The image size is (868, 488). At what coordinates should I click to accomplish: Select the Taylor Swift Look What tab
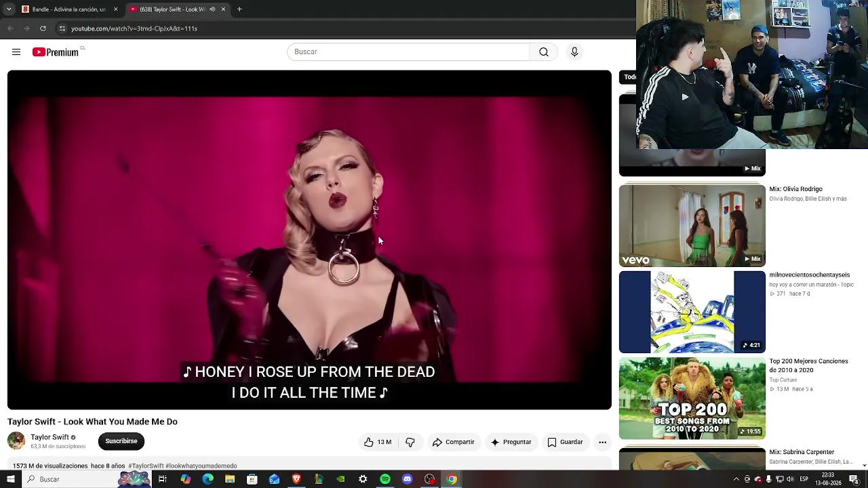tap(178, 9)
